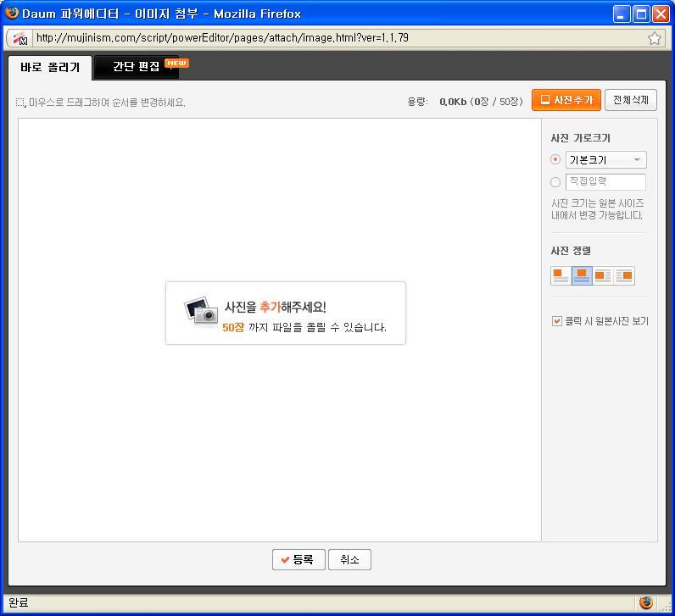Click the orange 사진추가 button

point(566,100)
